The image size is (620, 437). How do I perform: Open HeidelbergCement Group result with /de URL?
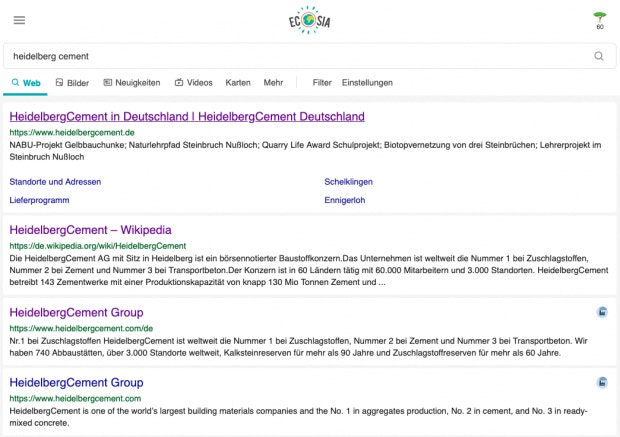[76, 312]
